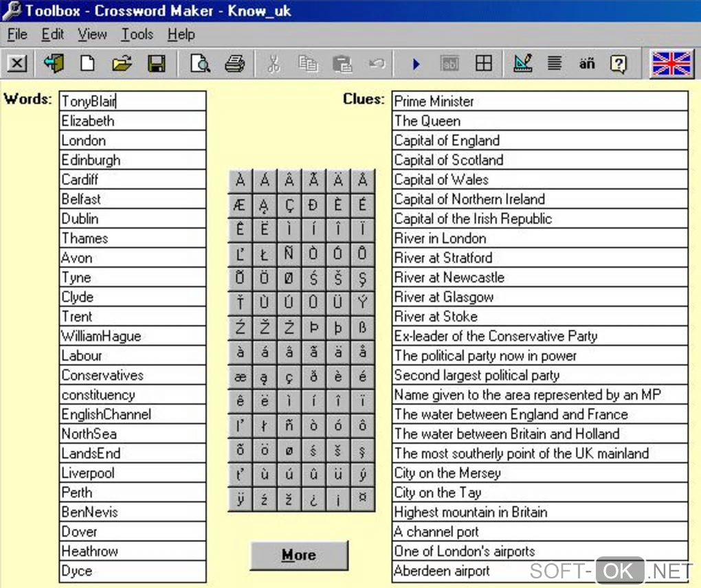Insert the lowercase ç character
Image resolution: width=701 pixels, height=588 pixels.
289,376
